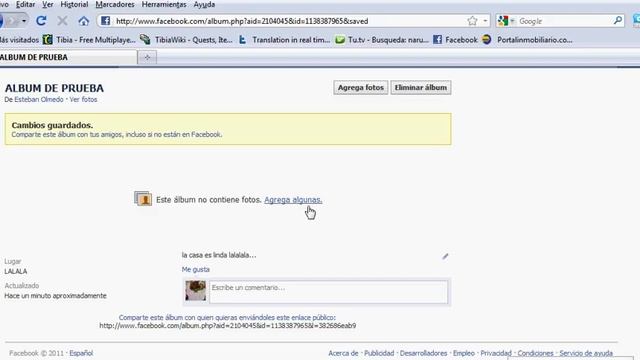This screenshot has height=360, width=640.
Task: Open the Marcadores menu
Action: (x=115, y=4)
